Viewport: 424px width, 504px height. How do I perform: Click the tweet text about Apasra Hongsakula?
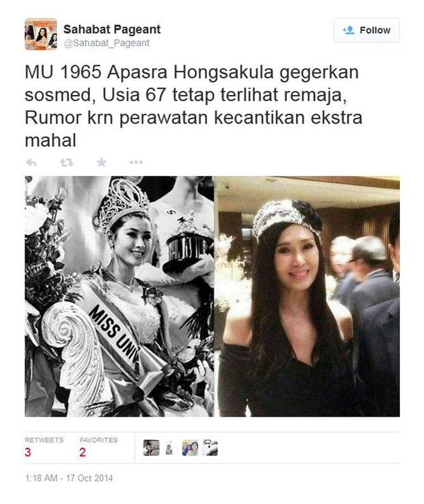click(x=194, y=106)
